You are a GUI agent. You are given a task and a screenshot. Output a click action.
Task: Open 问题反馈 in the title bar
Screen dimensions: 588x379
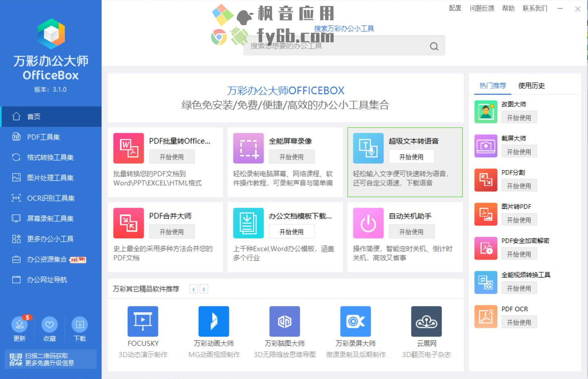coord(482,8)
